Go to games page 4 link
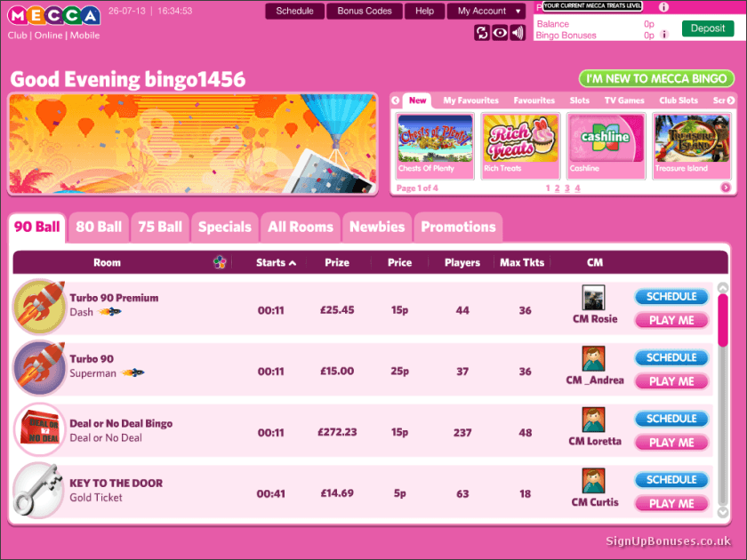Image resolution: width=747 pixels, height=560 pixels. pos(577,188)
